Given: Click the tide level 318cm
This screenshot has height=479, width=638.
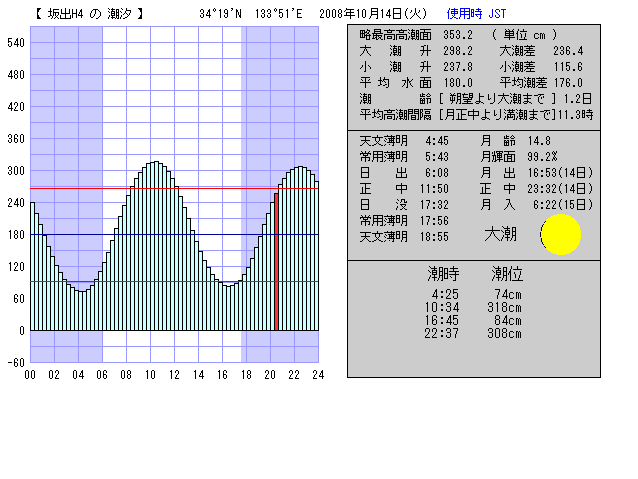Looking at the screenshot, I should coord(505,307).
